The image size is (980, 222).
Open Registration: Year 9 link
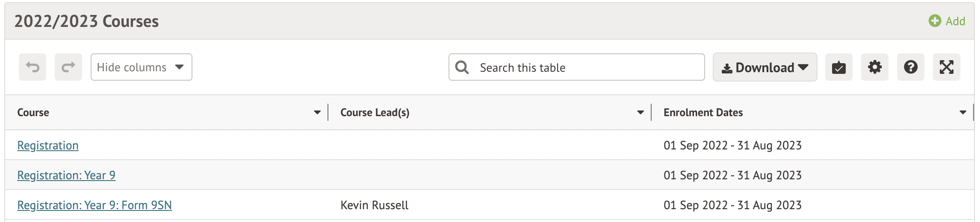(66, 175)
